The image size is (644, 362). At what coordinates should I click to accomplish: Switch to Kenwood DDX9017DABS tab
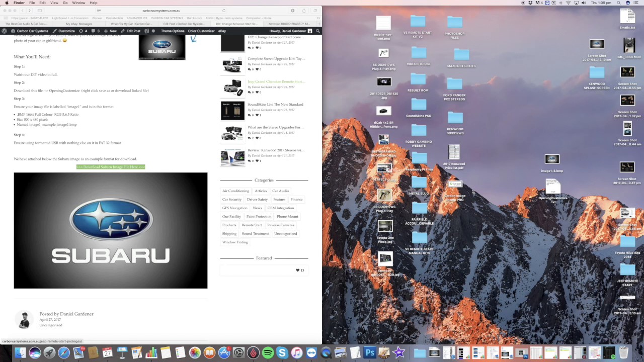coord(289,24)
